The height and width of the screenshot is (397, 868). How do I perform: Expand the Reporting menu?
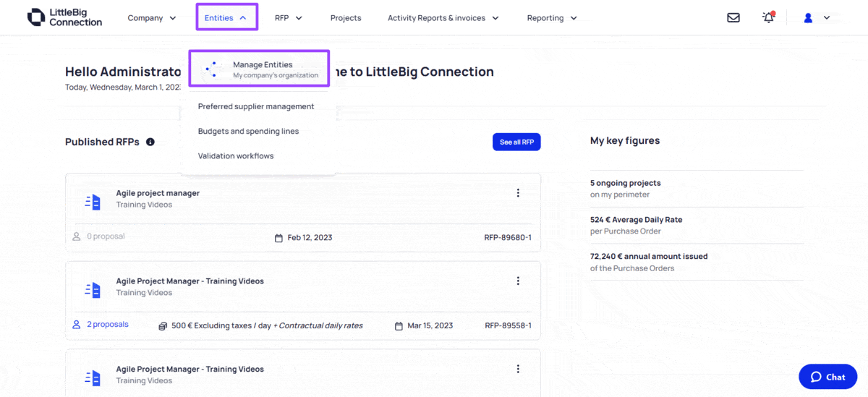coord(552,18)
